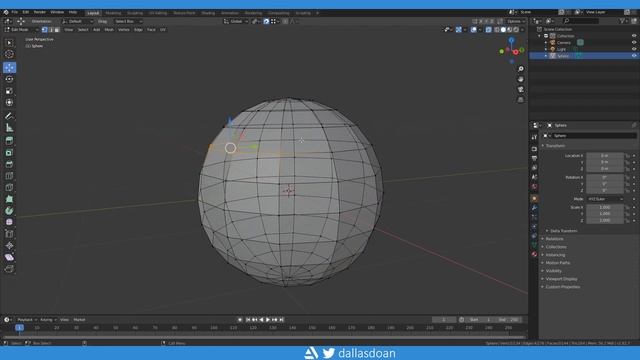
Task: Select the Transform tool
Action: click(9, 102)
